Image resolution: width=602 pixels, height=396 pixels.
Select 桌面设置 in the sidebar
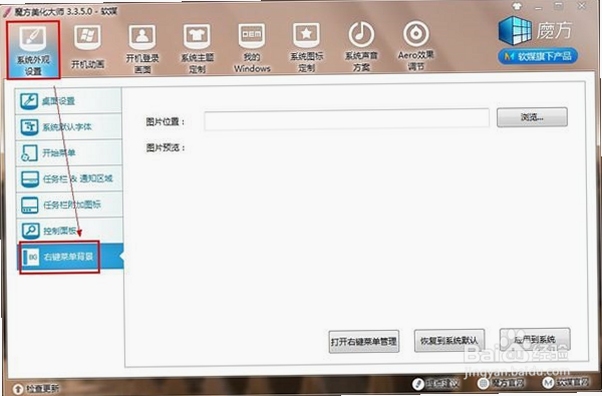pyautogui.click(x=69, y=101)
